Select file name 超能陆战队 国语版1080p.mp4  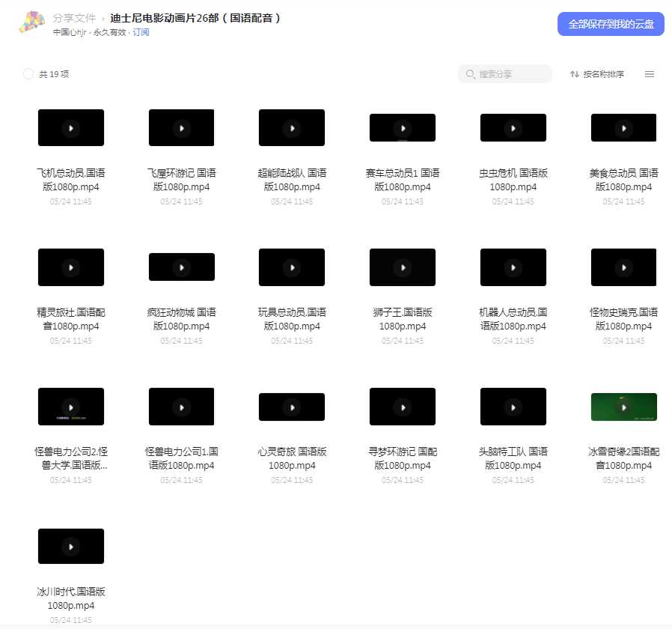tap(292, 180)
